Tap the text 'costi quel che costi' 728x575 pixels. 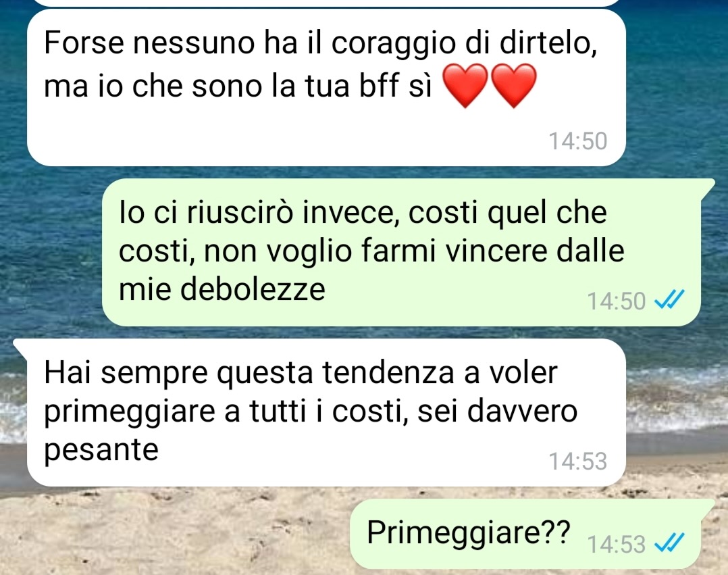tap(363, 231)
